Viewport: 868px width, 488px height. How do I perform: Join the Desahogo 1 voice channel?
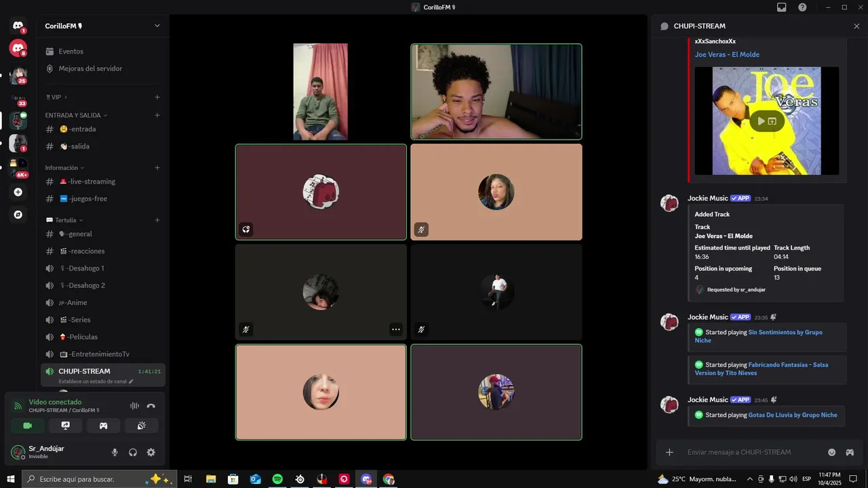[103, 268]
